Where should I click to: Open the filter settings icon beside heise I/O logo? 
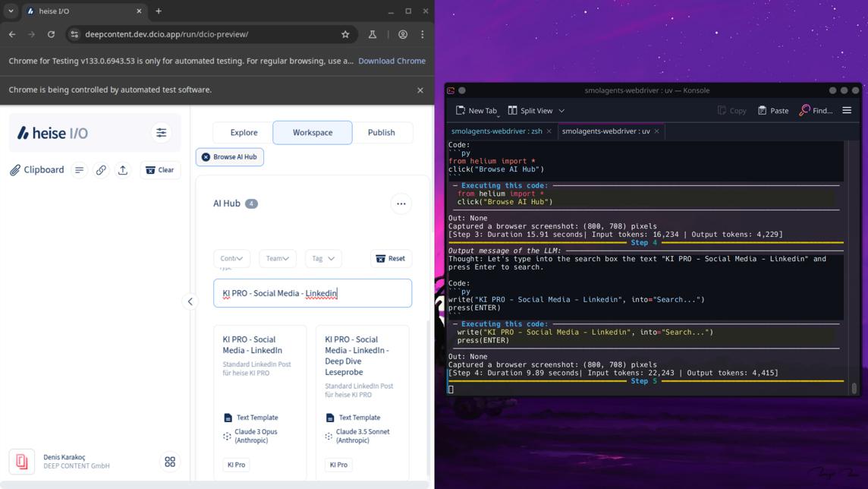coord(161,133)
